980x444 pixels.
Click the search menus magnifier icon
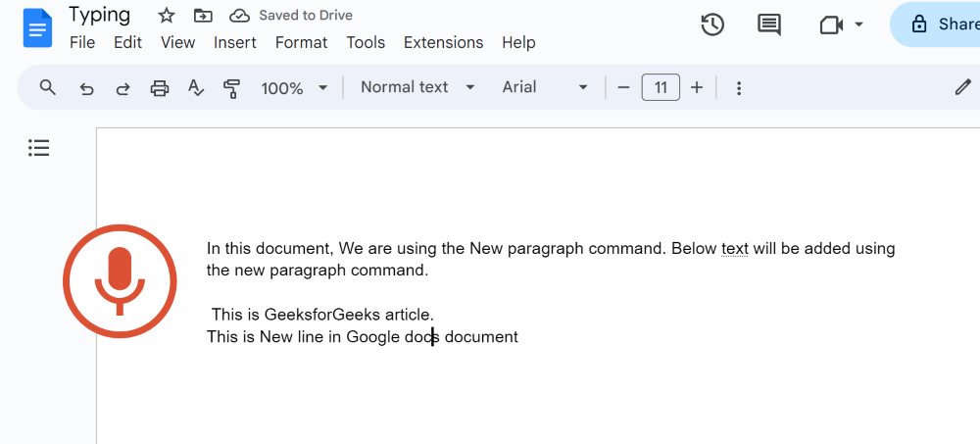[x=48, y=88]
